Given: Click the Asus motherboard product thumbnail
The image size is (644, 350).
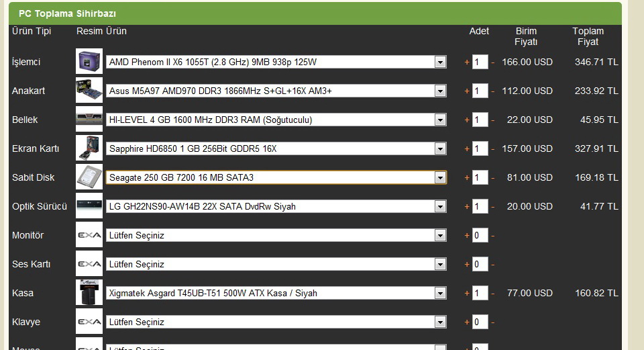Looking at the screenshot, I should [x=89, y=91].
